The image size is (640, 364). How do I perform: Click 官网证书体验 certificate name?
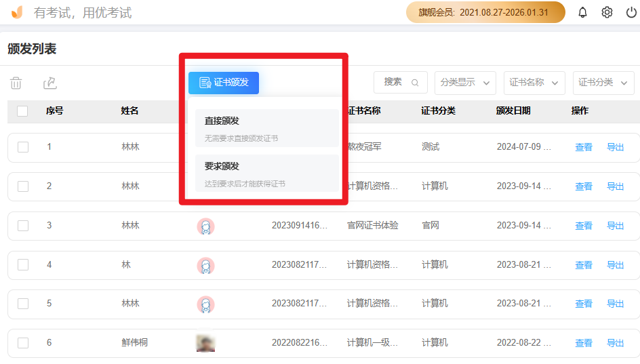tap(373, 226)
